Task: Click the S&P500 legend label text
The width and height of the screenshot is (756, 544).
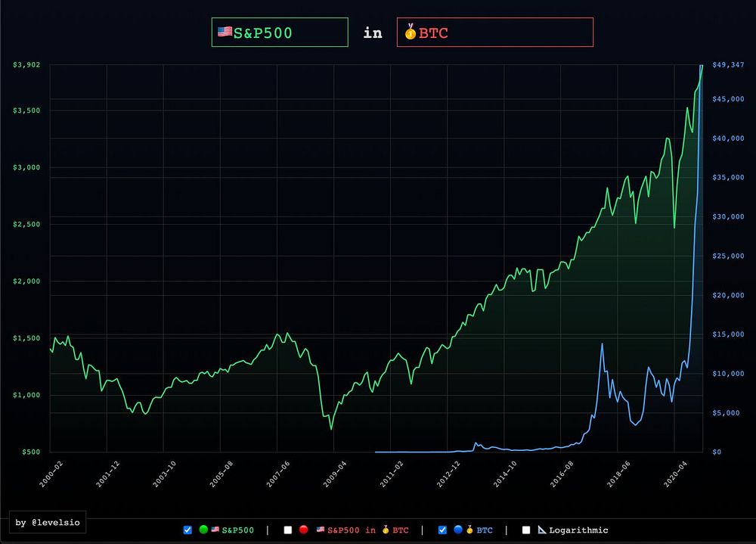Action: [x=237, y=530]
